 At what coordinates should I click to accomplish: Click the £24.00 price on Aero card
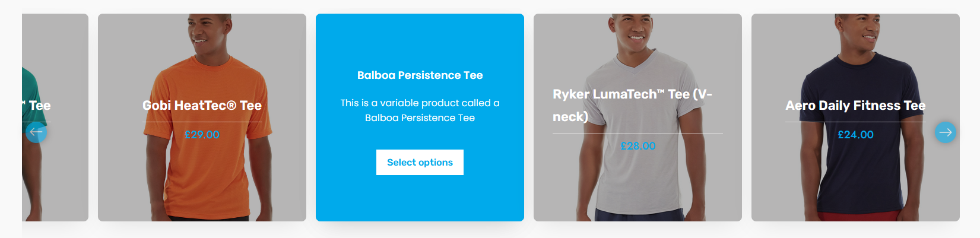855,135
